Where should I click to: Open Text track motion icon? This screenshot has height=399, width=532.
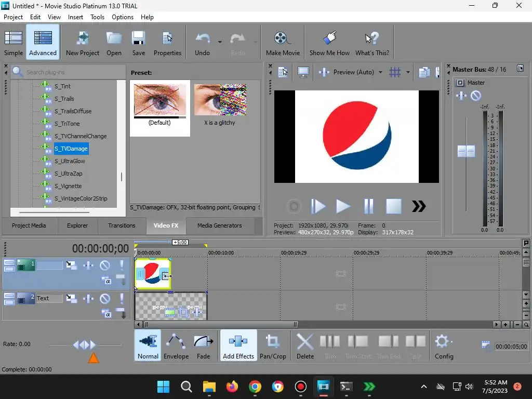click(71, 299)
